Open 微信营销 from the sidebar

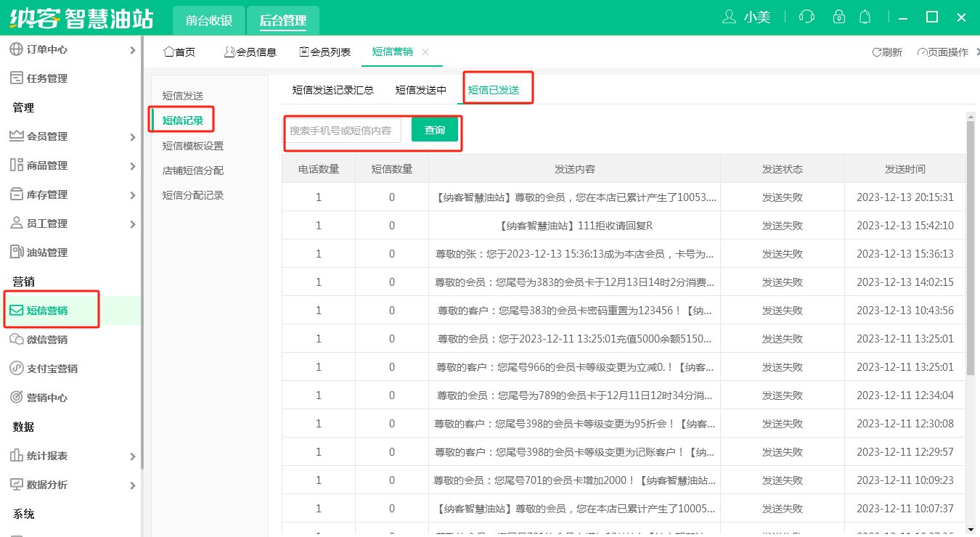coord(46,340)
